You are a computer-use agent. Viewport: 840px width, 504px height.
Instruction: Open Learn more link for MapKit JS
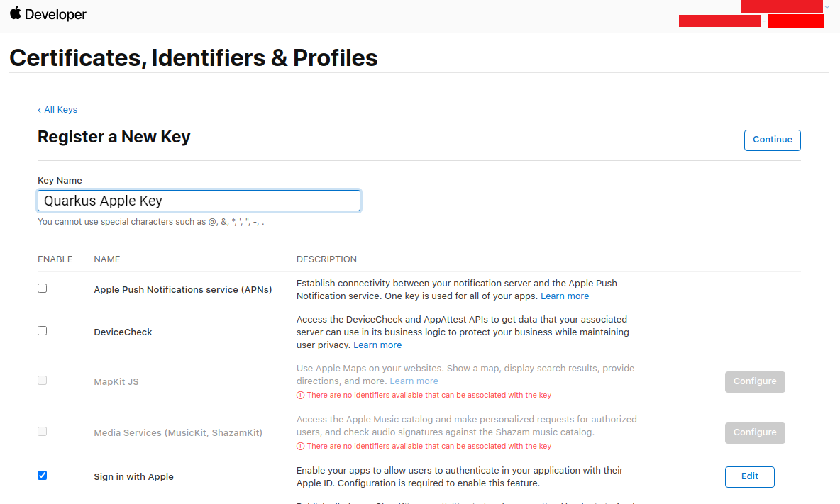414,381
